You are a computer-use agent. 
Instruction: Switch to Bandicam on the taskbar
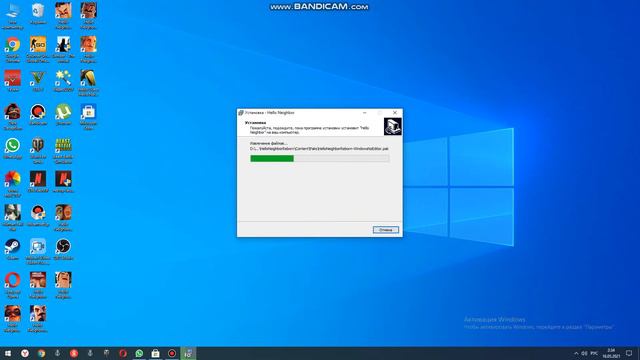coord(172,353)
